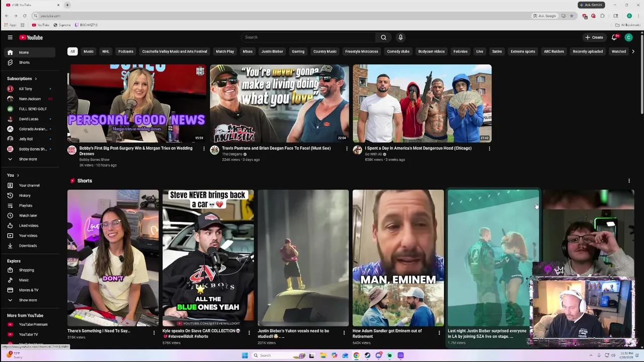Select the Recently uploaded chip
The height and width of the screenshot is (362, 644).
click(588, 51)
